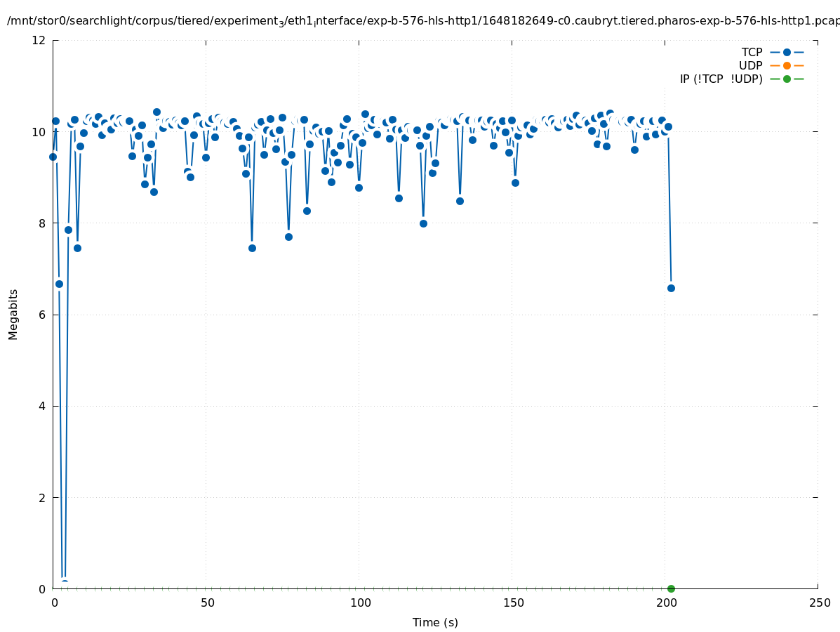Image resolution: width=840 pixels, height=632 pixels.
Task: Click the 100 tick label on x-axis
Action: (x=359, y=603)
